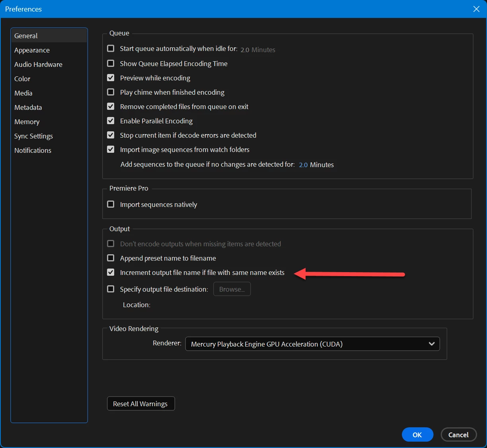
Task: Click the Location: label under Output
Action: point(136,305)
